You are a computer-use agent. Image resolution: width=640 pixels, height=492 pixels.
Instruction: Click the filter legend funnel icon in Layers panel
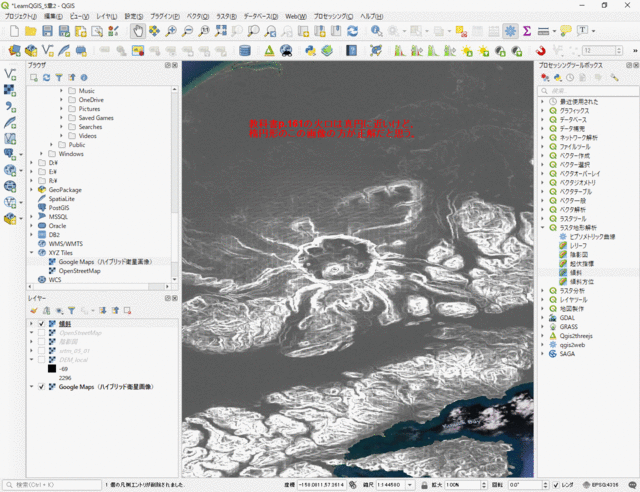pos(71,311)
